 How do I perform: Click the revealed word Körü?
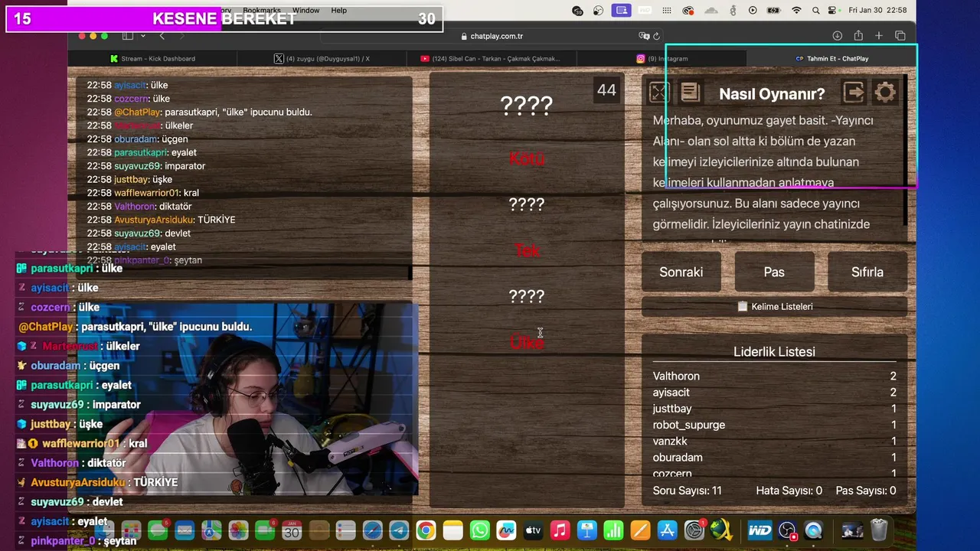[527, 158]
